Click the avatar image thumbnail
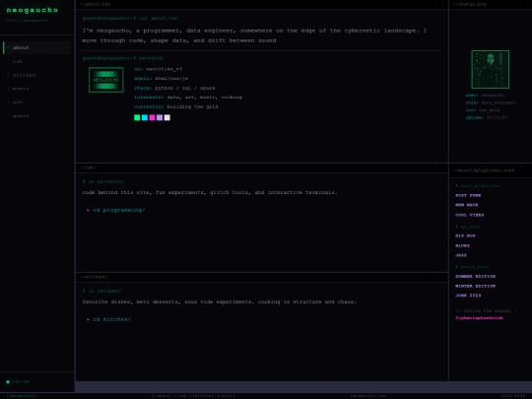The height and width of the screenshot is (399, 532). pyautogui.click(x=491, y=69)
